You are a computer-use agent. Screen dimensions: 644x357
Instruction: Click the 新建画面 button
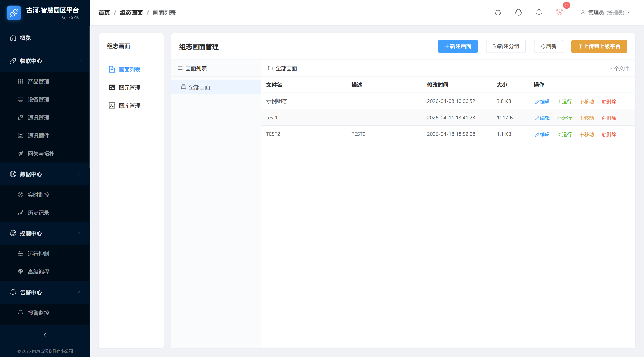click(458, 46)
